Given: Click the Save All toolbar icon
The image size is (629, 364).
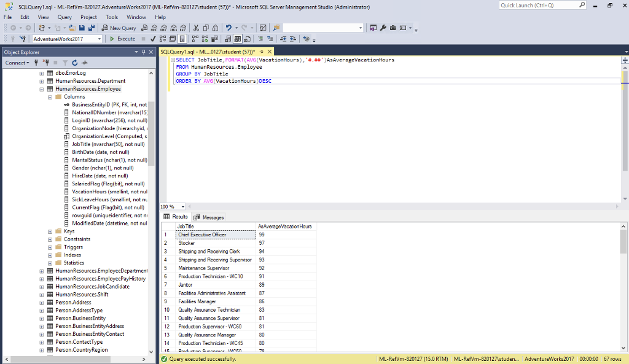Looking at the screenshot, I should coord(92,28).
